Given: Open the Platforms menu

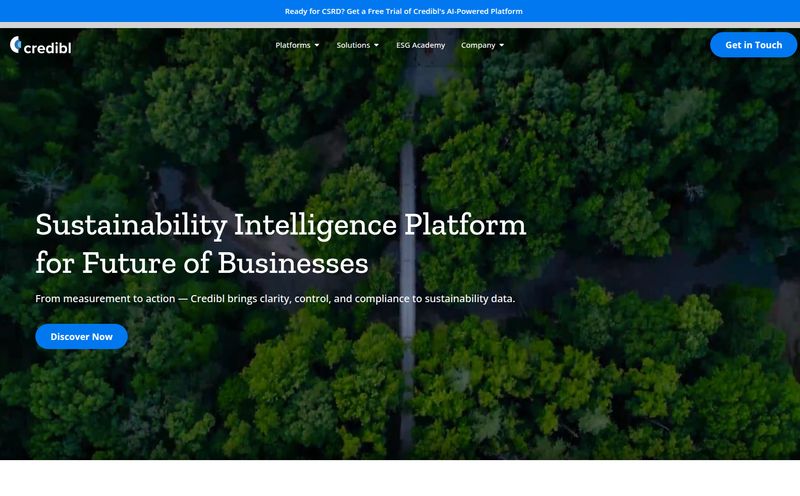Looking at the screenshot, I should click(x=293, y=45).
